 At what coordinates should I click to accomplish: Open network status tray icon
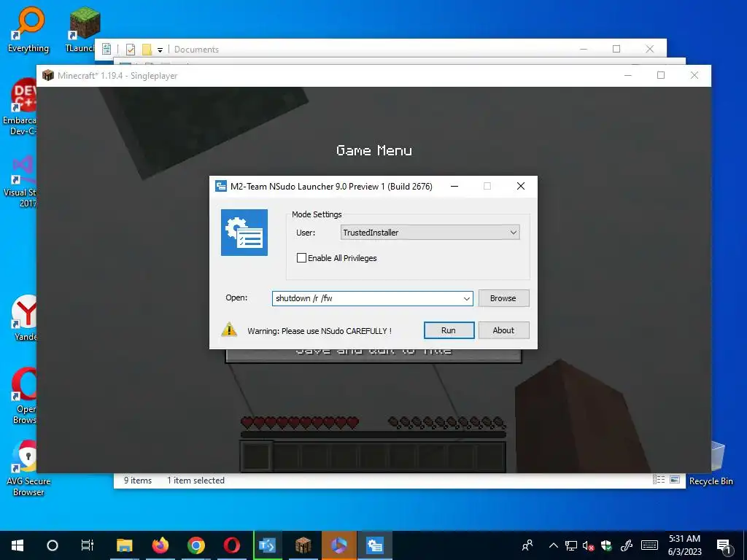click(570, 545)
